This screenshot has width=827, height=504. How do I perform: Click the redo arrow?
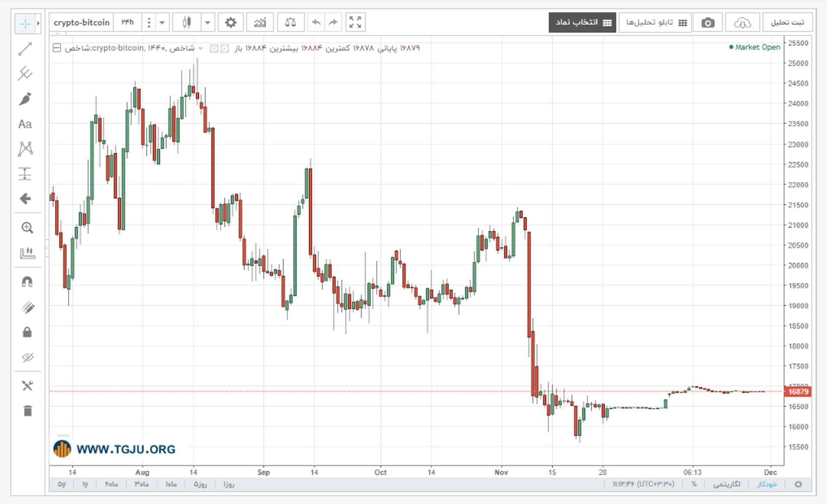coord(333,23)
